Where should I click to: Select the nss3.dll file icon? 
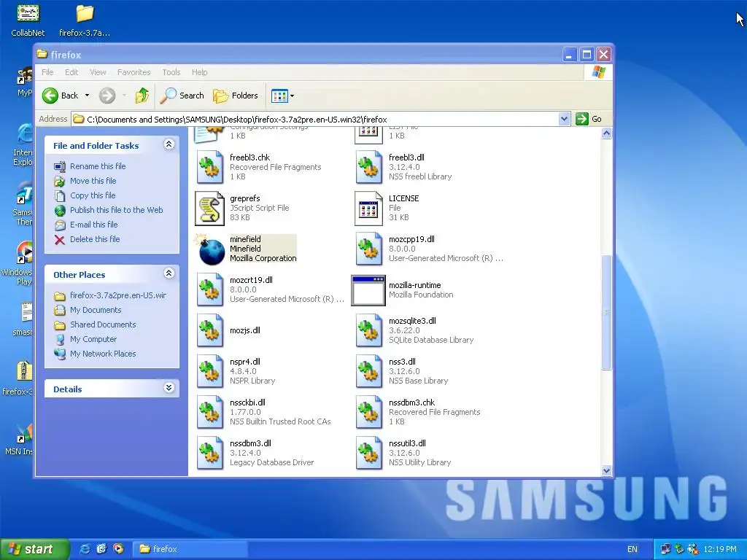coord(368,371)
